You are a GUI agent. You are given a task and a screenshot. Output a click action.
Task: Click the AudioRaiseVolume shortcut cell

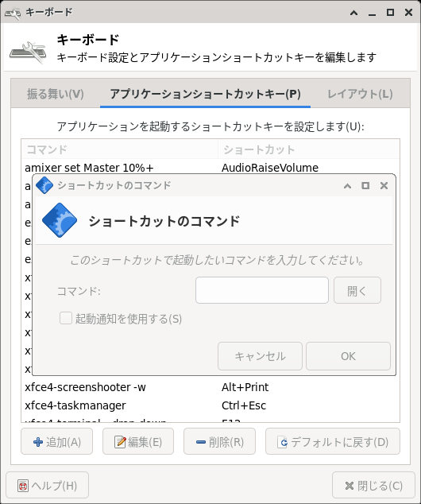click(270, 168)
